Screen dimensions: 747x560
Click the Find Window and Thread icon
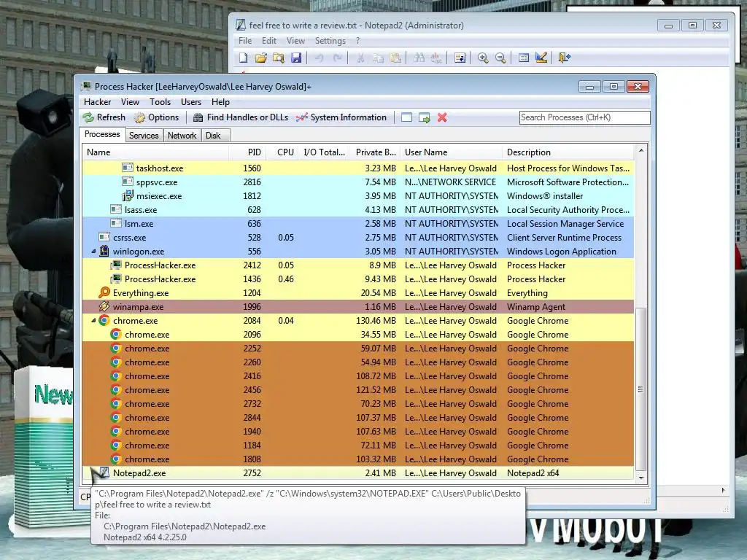tap(424, 117)
